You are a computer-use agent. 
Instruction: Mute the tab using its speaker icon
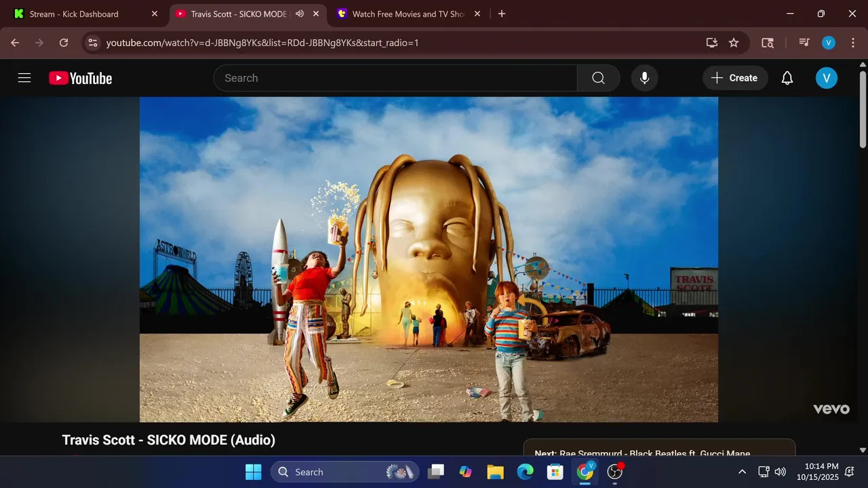(x=300, y=14)
